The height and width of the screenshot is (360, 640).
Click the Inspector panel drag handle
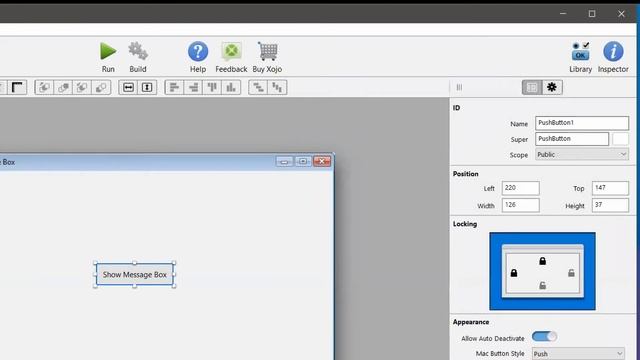coord(459,87)
